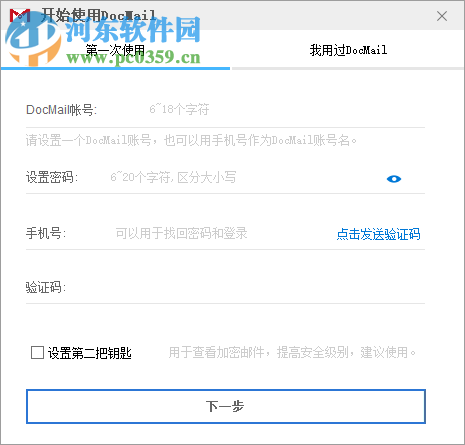This screenshot has width=465, height=445.
Task: Click the 用于查看加密邮件 hint text
Action: pos(292,352)
